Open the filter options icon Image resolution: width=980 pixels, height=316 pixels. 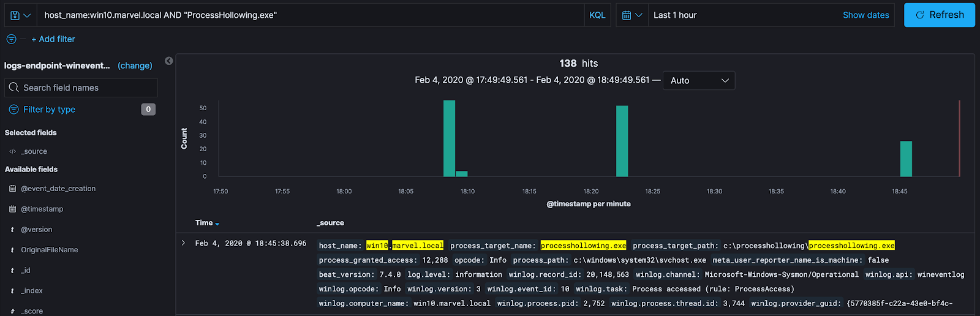(x=11, y=39)
